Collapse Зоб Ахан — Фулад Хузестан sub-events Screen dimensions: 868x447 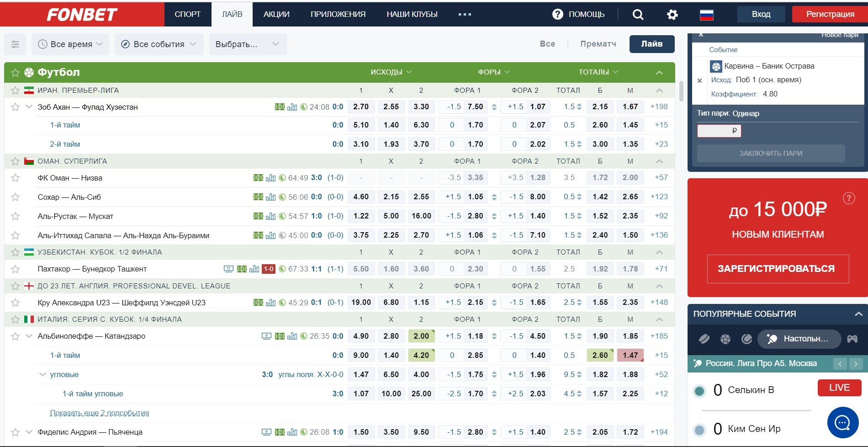[29, 107]
